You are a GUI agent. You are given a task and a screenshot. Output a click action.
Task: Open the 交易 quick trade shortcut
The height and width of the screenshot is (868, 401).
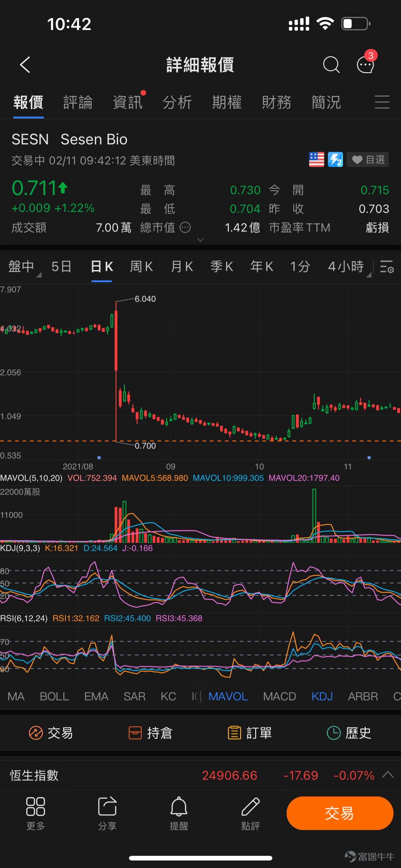coord(51,733)
